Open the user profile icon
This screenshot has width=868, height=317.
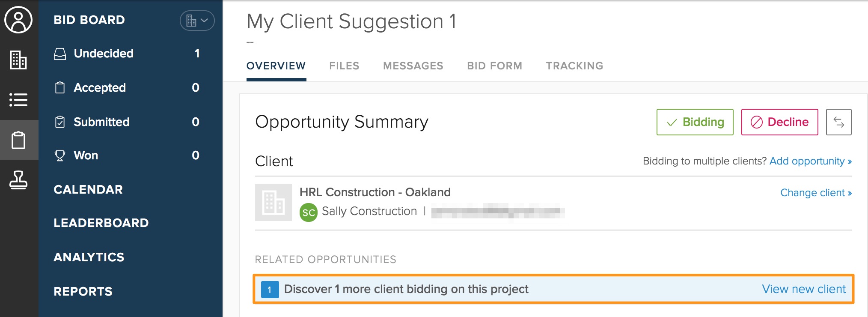click(x=18, y=20)
